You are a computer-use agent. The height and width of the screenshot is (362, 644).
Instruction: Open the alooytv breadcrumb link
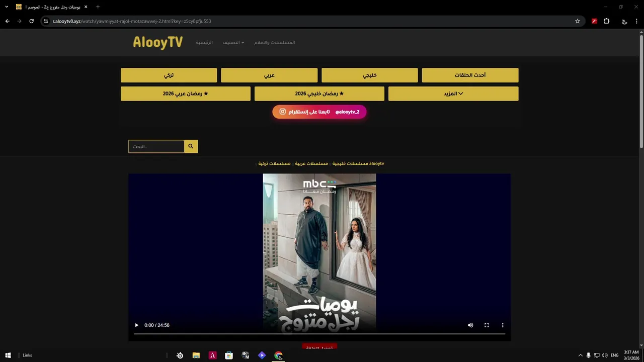coord(377,163)
